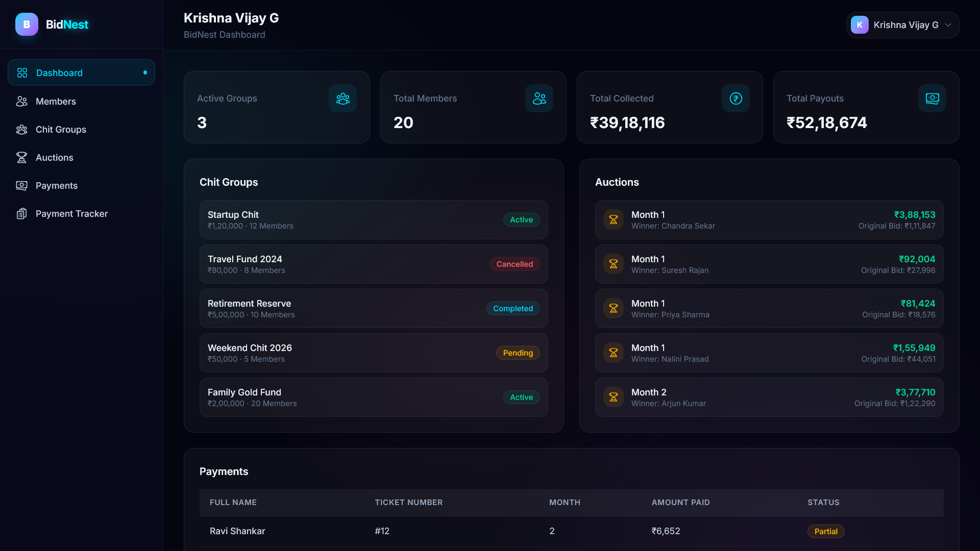Click the Chit Groups panel heading
The height and width of the screenshot is (551, 980).
[x=229, y=182]
